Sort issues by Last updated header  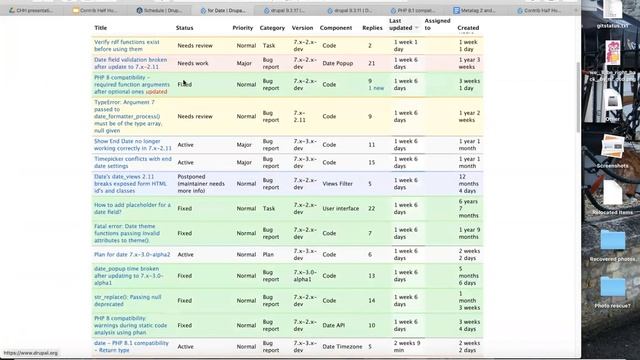point(400,24)
